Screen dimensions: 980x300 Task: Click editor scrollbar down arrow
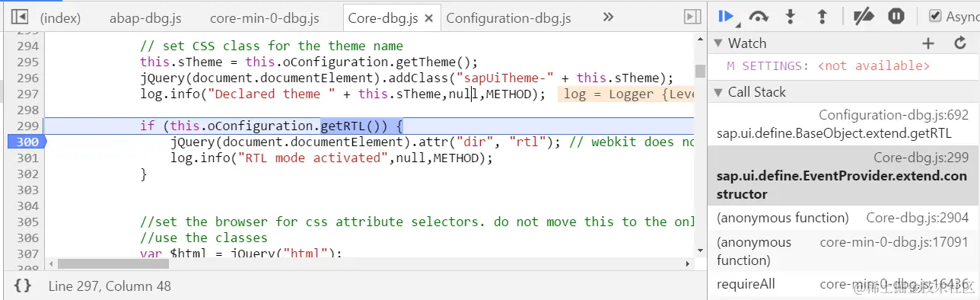coord(699,251)
